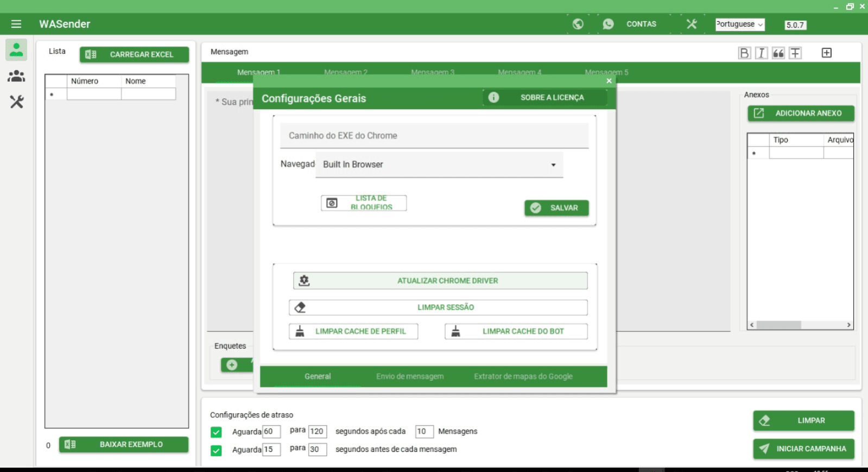Click the SALVAR button
Image resolution: width=868 pixels, height=472 pixels.
556,208
